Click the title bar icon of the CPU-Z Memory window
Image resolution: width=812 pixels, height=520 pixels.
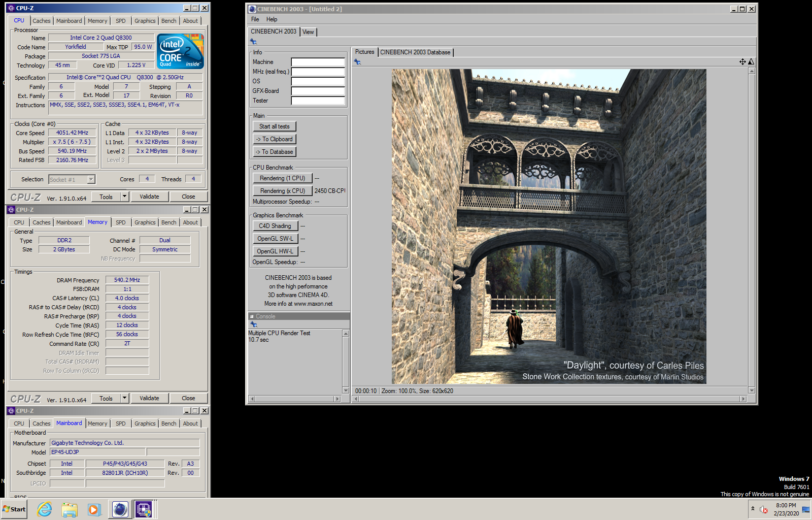coord(11,210)
